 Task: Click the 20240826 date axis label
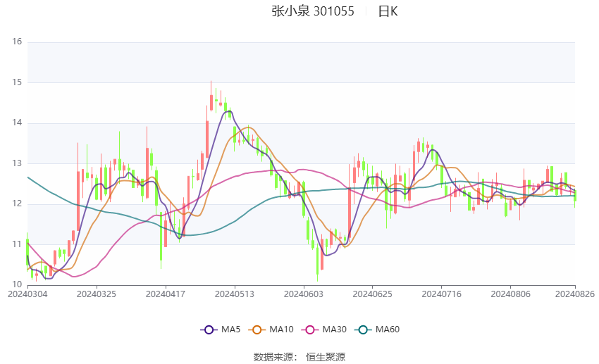point(574,294)
